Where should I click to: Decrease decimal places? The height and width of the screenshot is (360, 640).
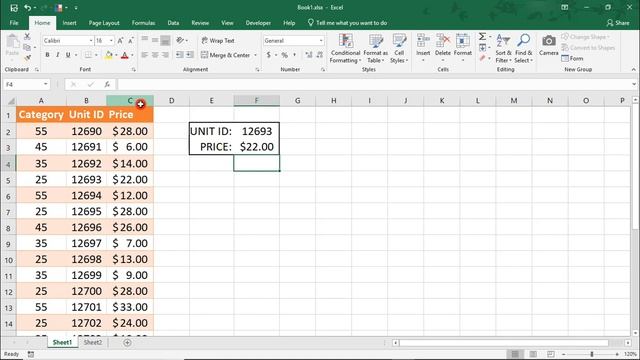[319, 55]
